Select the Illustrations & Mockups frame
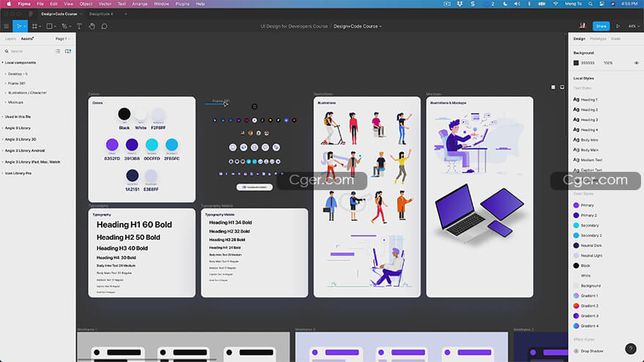Image resolution: width=644 pixels, height=362 pixels. 480,197
